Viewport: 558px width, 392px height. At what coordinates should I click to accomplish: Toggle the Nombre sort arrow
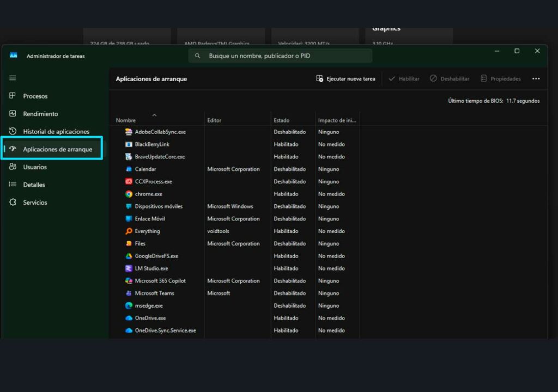tap(154, 115)
